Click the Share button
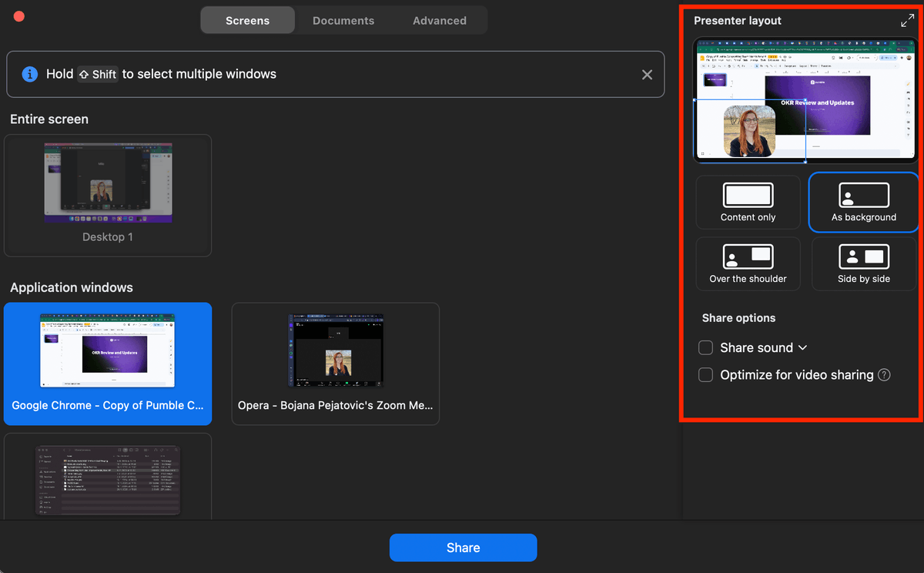 [463, 548]
